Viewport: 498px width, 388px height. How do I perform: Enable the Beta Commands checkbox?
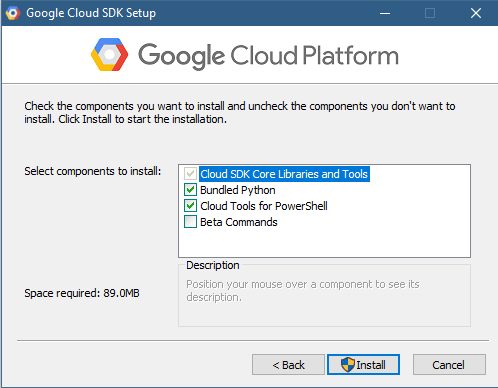[190, 222]
